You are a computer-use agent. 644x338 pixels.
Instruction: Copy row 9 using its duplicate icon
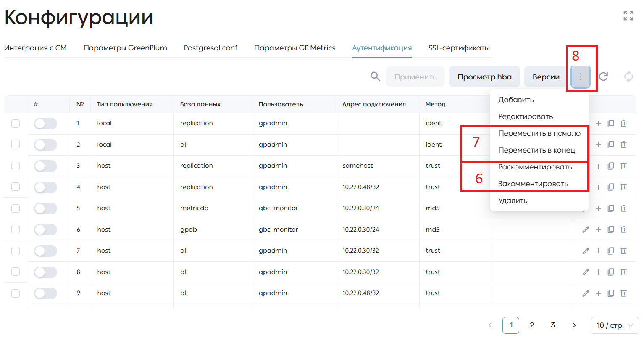coord(611,293)
